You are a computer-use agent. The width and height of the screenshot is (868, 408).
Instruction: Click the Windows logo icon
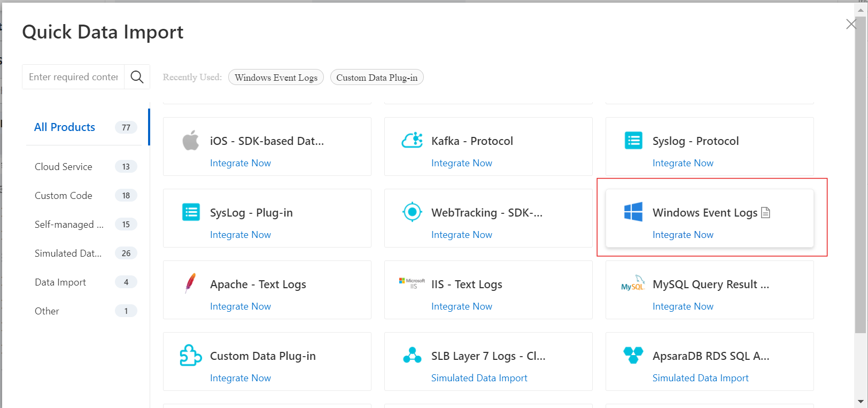(x=633, y=212)
